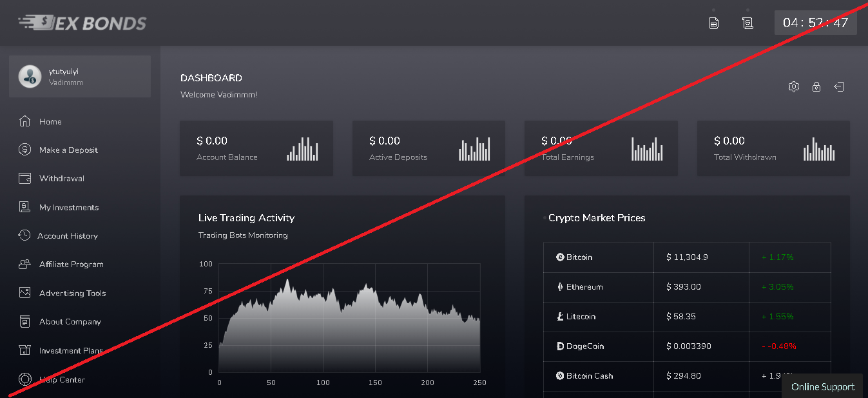This screenshot has width=868, height=398.
Task: Click the DASHBOARD title
Action: (211, 78)
